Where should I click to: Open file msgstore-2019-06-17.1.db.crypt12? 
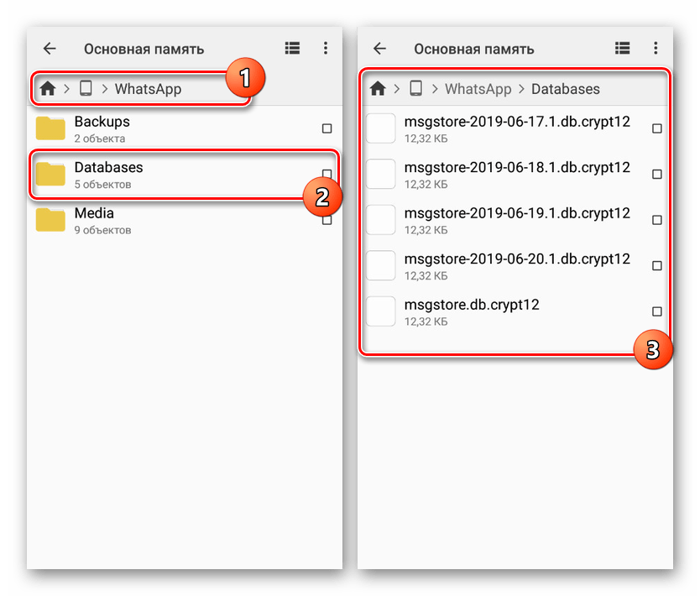517,122
